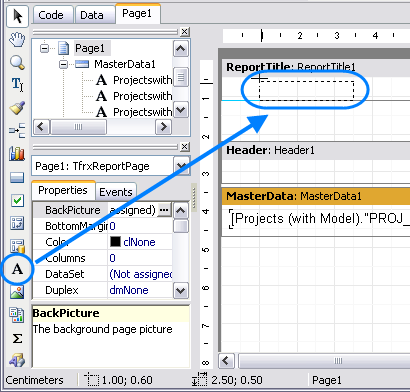
Task: Click the Columns property value 0
Action: [113, 258]
